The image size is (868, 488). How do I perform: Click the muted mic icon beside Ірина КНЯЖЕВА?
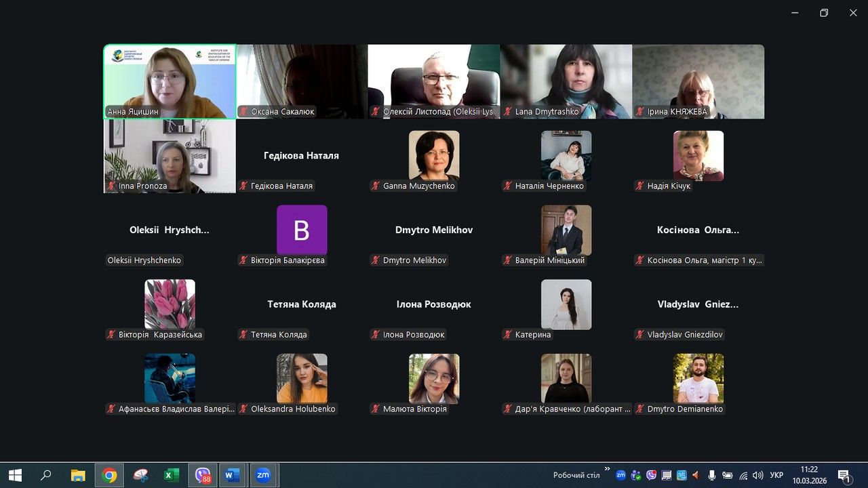[640, 111]
